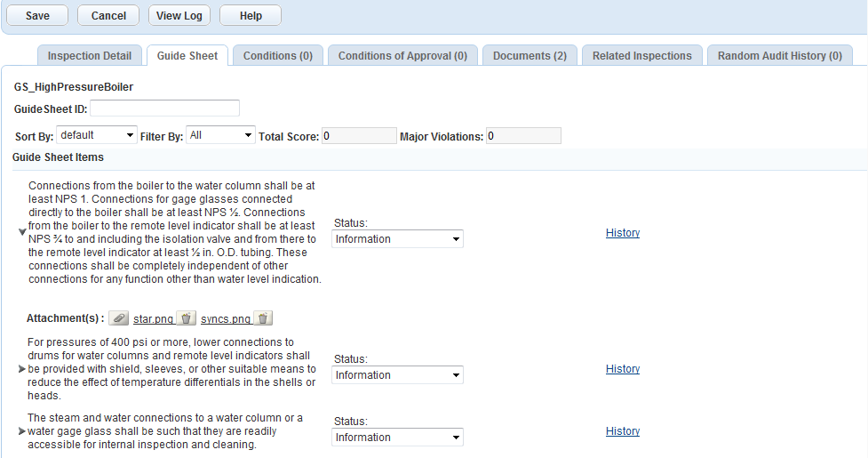The height and width of the screenshot is (458, 868).
Task: Open the Conditions of Approval tab
Action: [402, 56]
